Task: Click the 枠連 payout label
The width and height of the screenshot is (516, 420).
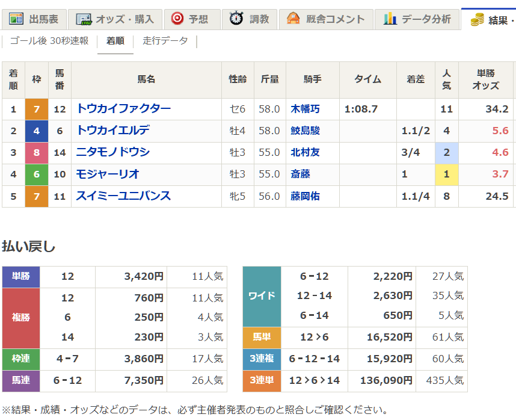Action: pyautogui.click(x=21, y=359)
